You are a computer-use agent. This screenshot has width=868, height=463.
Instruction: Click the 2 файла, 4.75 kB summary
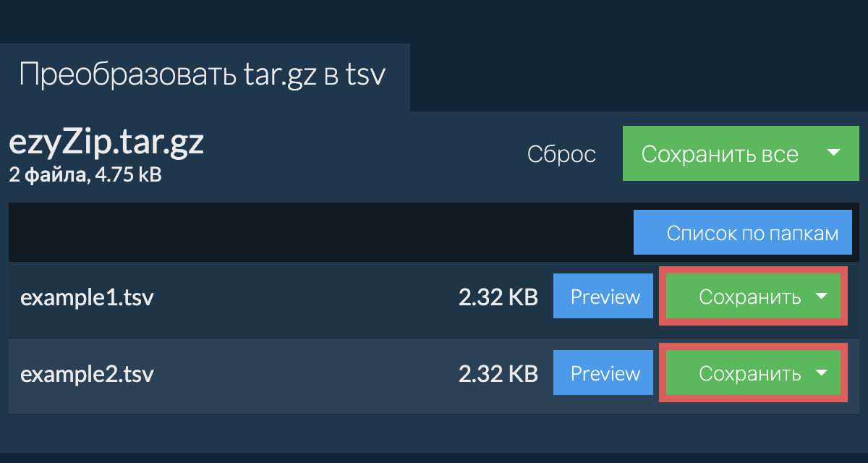[x=85, y=174]
